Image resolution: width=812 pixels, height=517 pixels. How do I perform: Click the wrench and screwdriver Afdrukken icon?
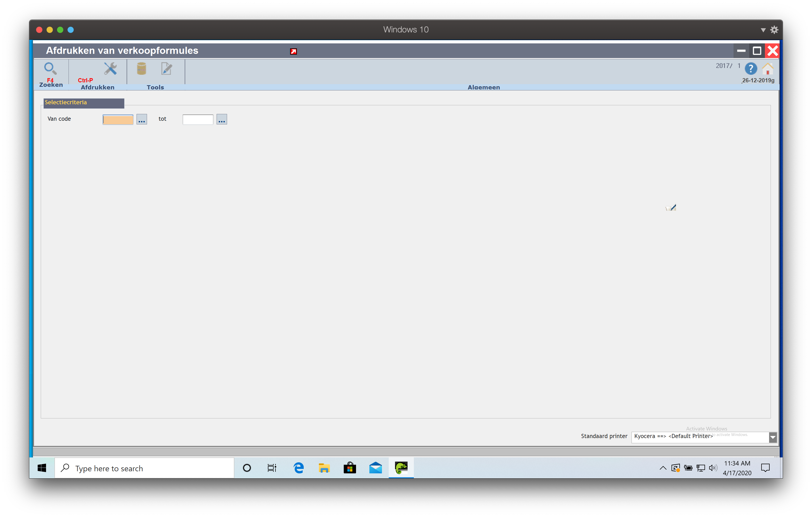click(x=110, y=68)
